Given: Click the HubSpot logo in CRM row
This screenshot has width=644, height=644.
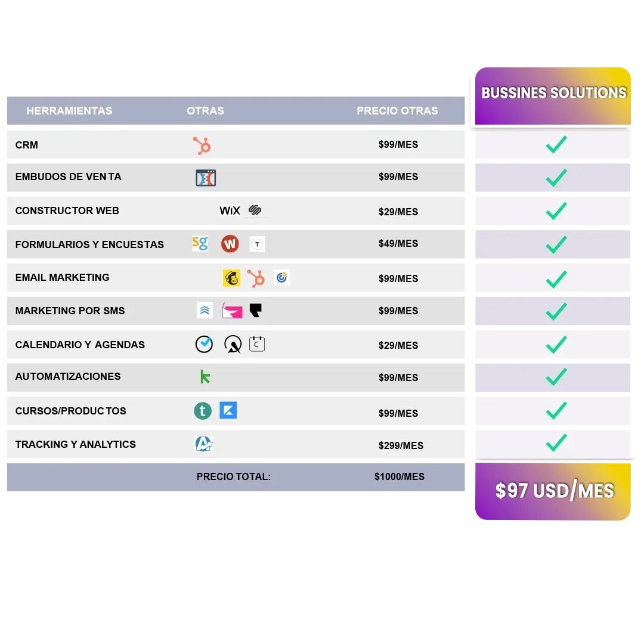Looking at the screenshot, I should (202, 145).
